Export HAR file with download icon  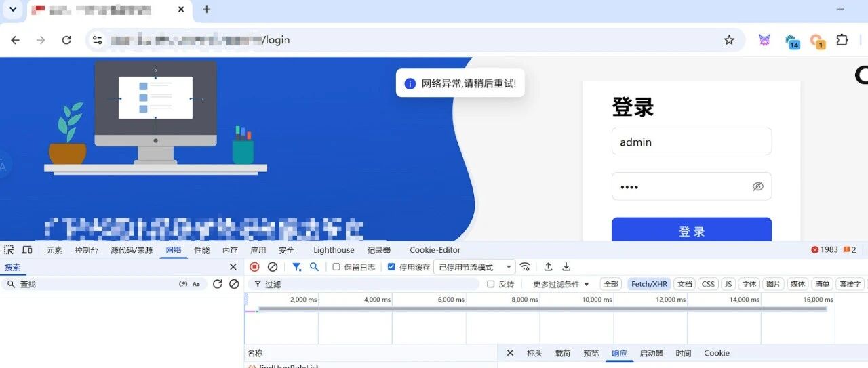click(x=566, y=267)
